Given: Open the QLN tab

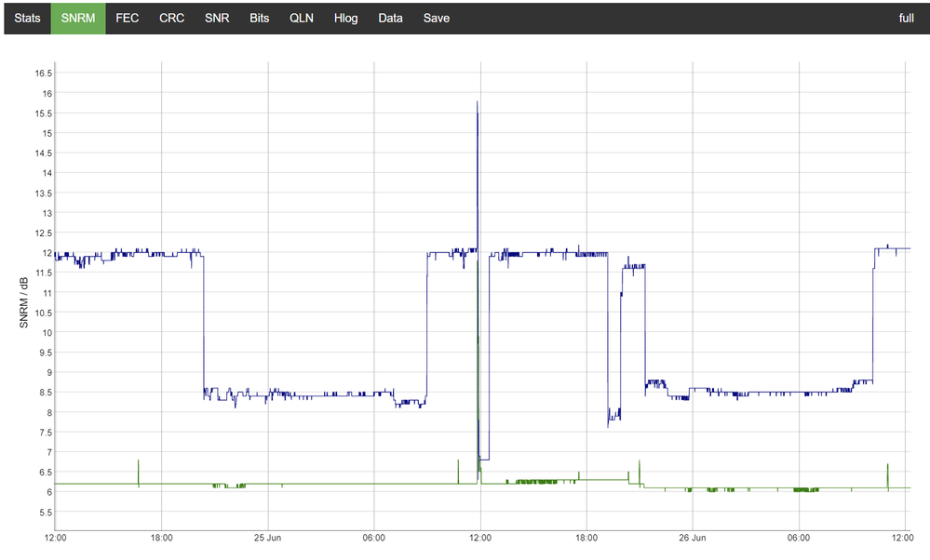Looking at the screenshot, I should pos(302,18).
